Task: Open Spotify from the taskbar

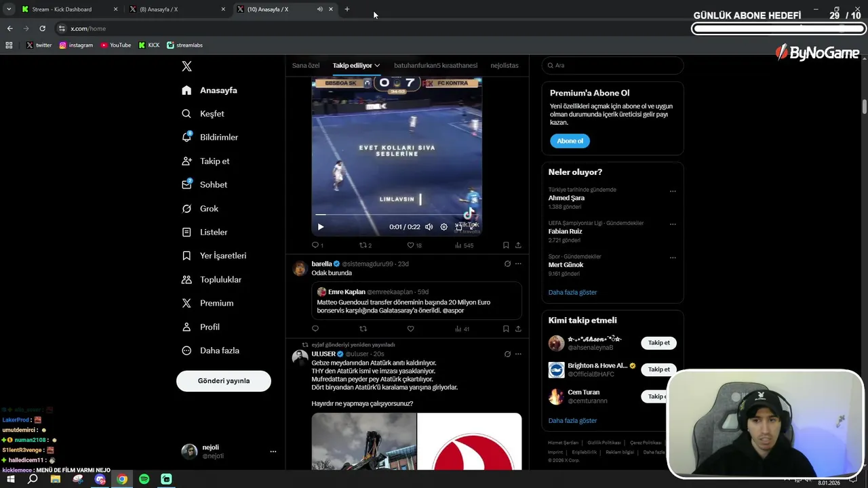Action: 144,479
